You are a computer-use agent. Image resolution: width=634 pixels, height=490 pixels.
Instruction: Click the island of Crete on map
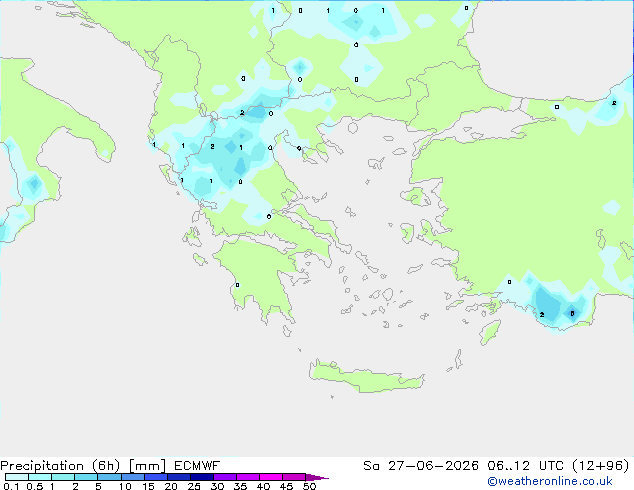(366, 377)
